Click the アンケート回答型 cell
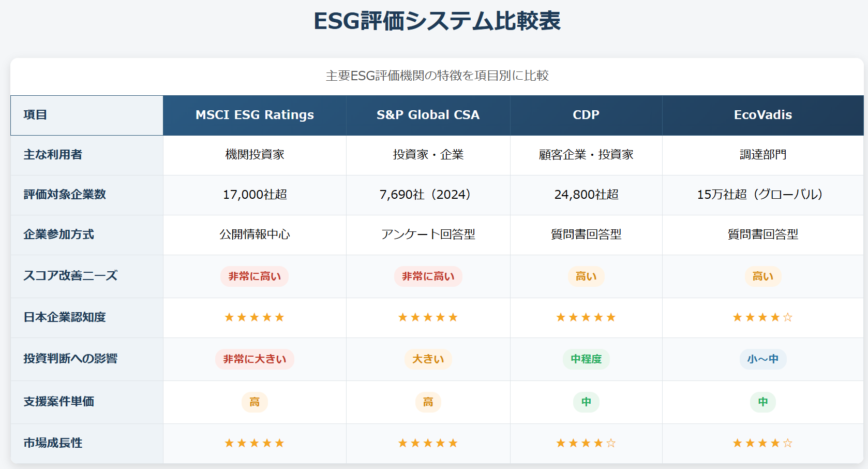 tap(428, 234)
